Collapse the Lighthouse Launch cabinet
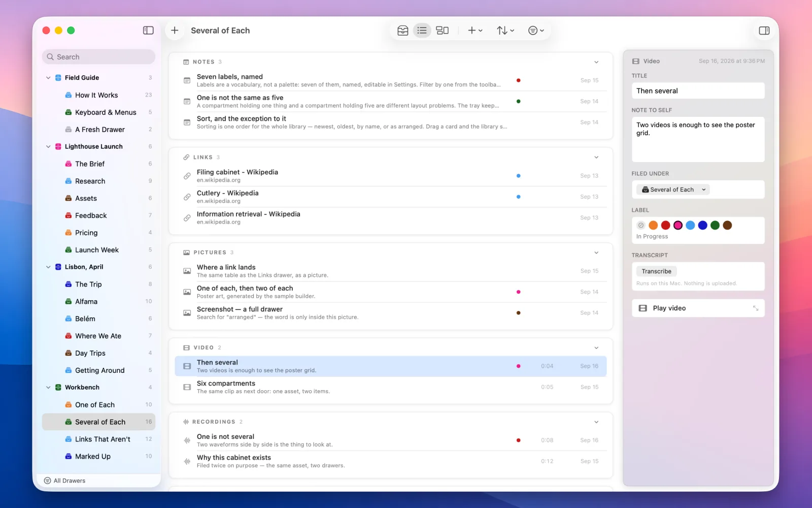The height and width of the screenshot is (508, 812). pyautogui.click(x=48, y=146)
